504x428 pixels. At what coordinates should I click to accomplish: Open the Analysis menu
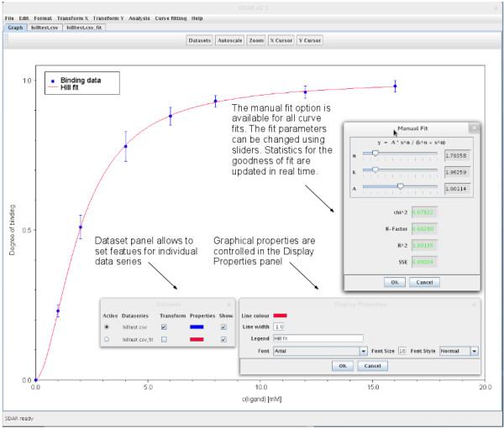tap(139, 18)
